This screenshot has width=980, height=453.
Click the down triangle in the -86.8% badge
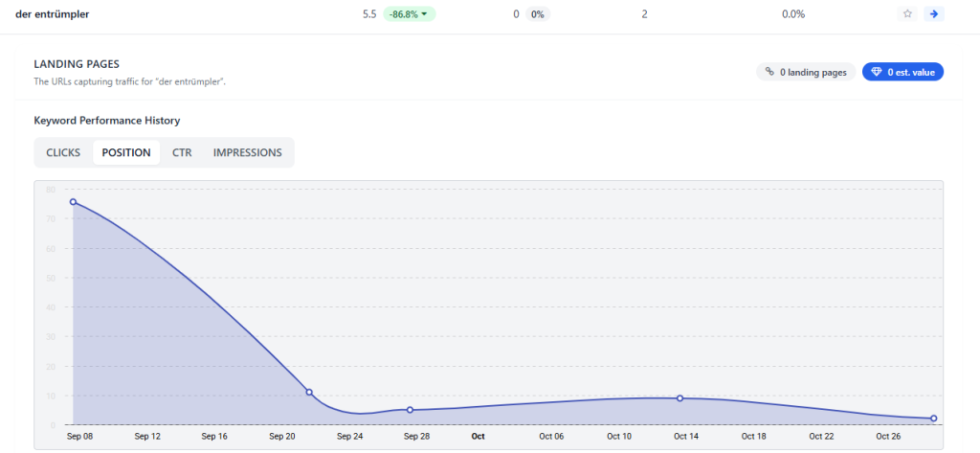[x=425, y=14]
